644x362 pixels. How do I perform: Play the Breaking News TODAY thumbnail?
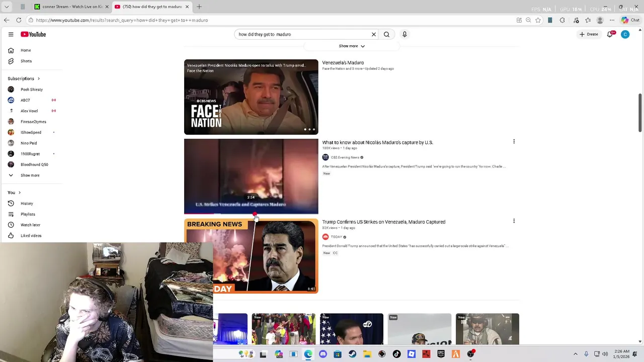coord(251,256)
